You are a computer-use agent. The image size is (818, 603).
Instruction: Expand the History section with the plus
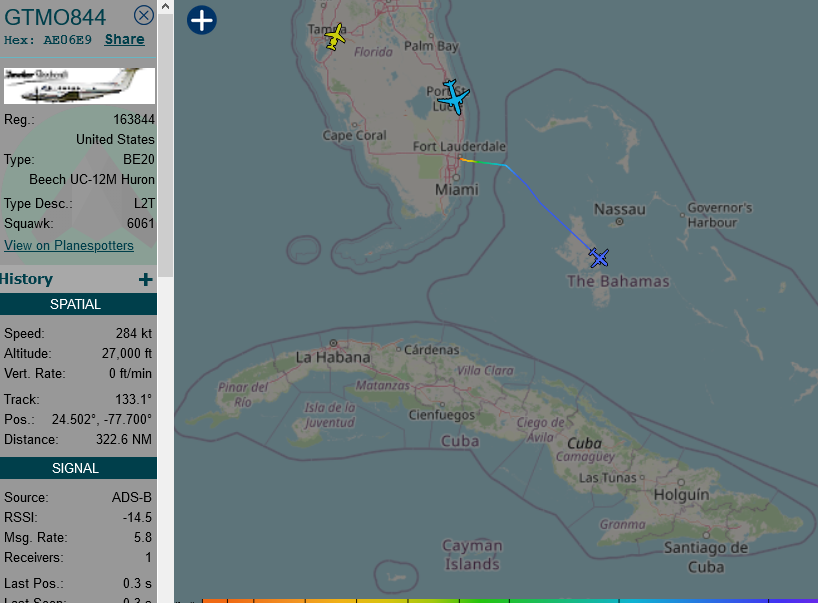(x=146, y=280)
